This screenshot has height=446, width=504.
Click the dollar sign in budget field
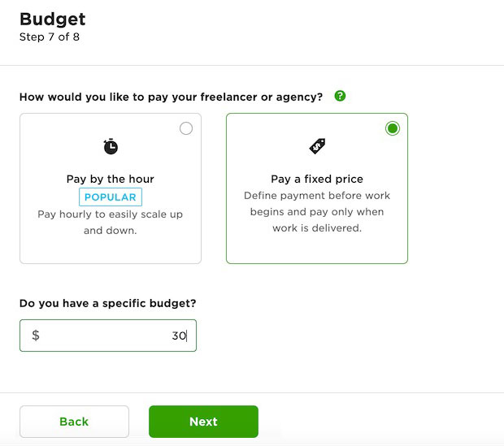tap(36, 336)
